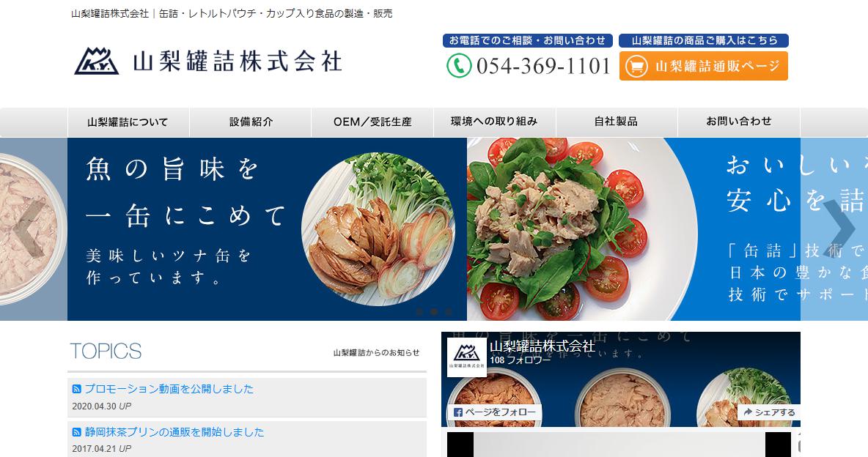This screenshot has height=457, width=868.
Task: Select the third slideshow pagination dot
Action: 449,312
